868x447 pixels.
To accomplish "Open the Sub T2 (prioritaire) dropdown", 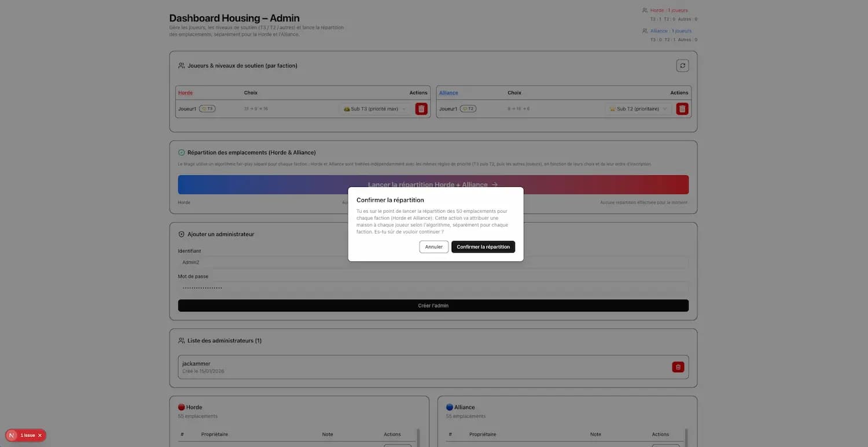I will coord(638,109).
